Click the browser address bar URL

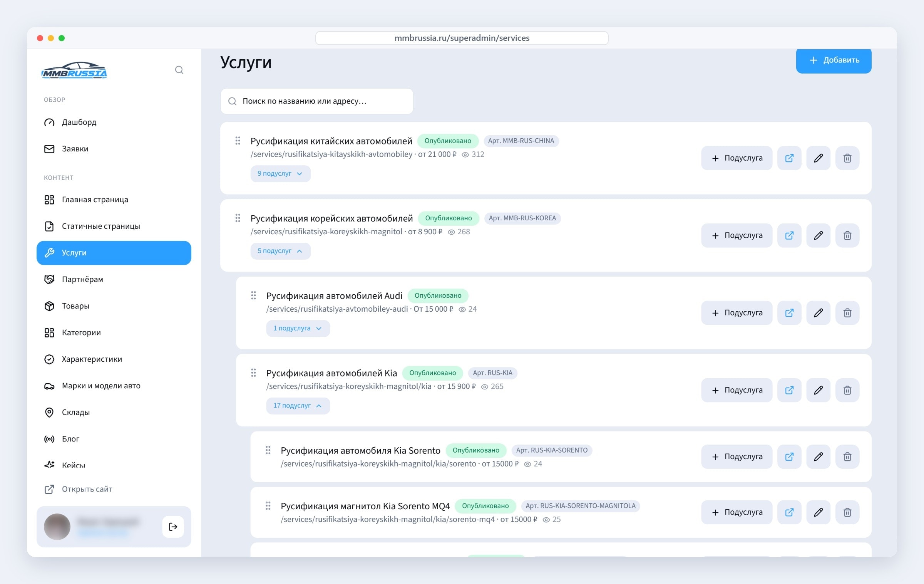[462, 38]
